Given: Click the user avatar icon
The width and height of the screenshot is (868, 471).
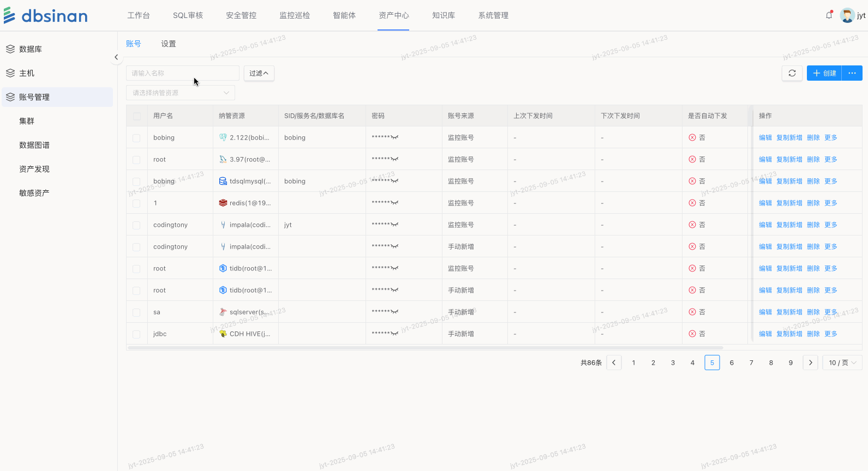Looking at the screenshot, I should pos(847,15).
